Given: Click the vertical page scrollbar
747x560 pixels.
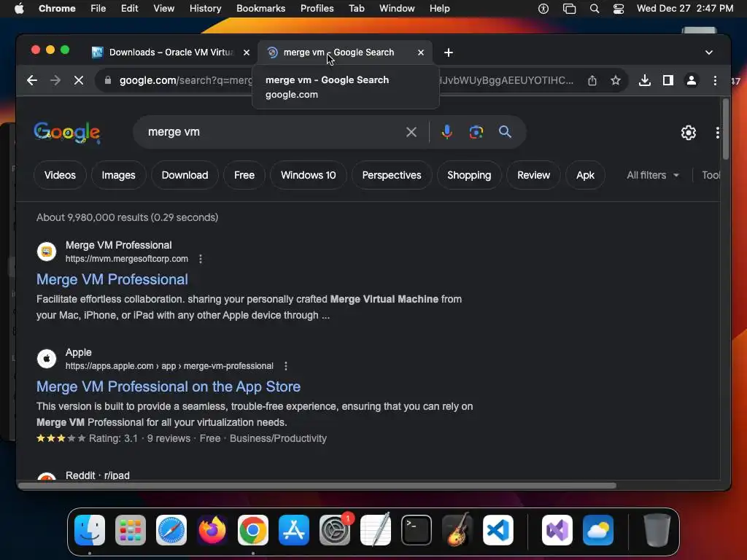Looking at the screenshot, I should coord(726,130).
